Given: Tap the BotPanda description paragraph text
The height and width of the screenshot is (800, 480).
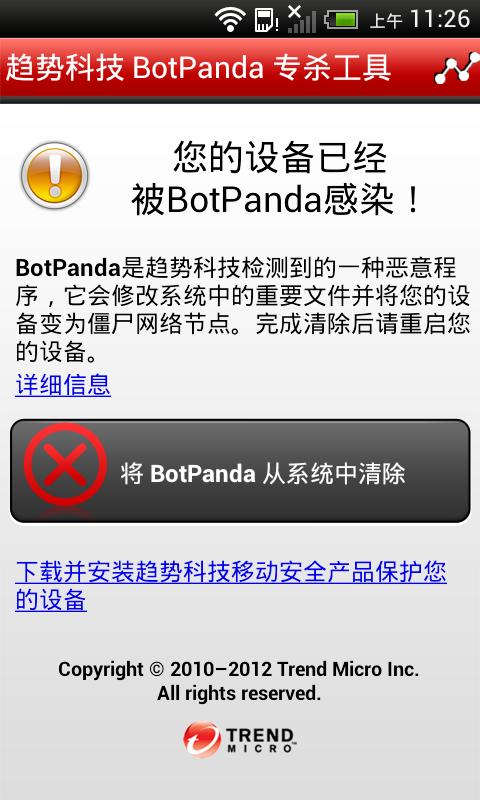Looking at the screenshot, I should 242,310.
